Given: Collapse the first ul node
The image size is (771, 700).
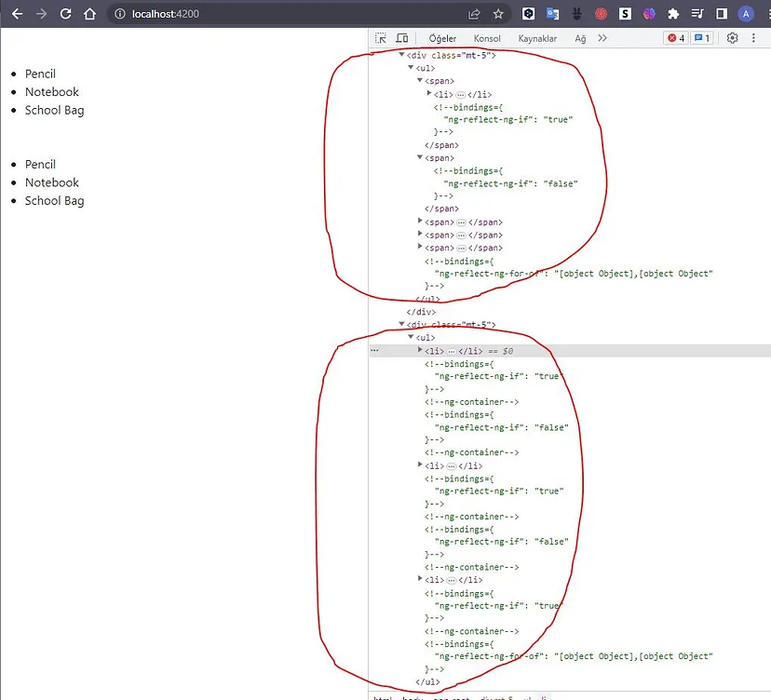Looking at the screenshot, I should pos(411,67).
